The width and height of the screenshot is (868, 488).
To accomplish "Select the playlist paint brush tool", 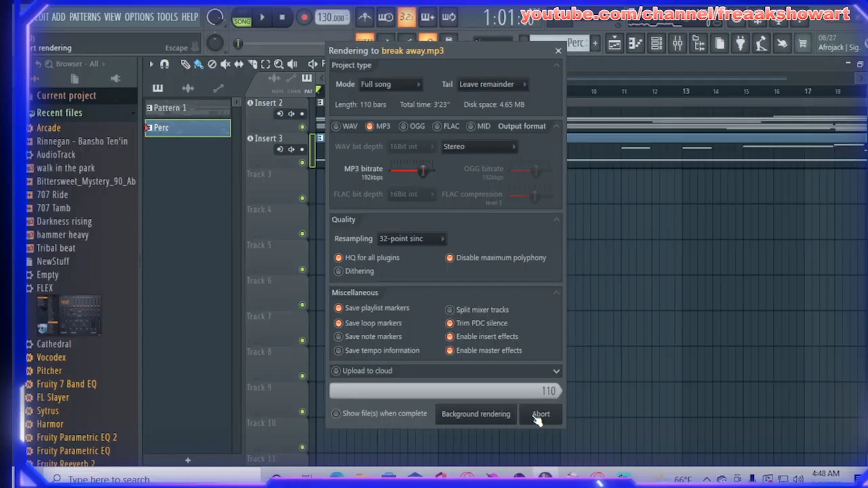I will [198, 64].
